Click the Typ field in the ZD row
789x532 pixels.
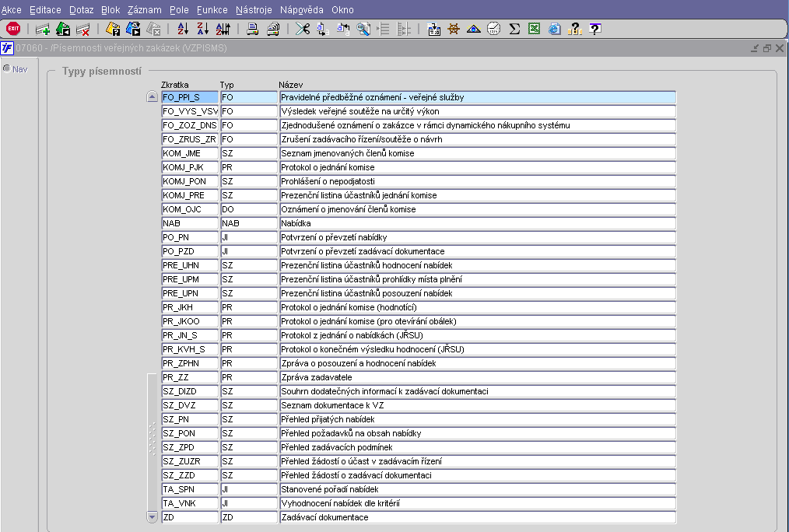pyautogui.click(x=249, y=517)
